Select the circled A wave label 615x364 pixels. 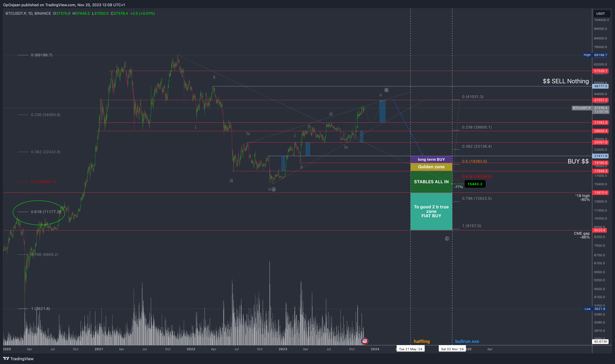click(274, 189)
